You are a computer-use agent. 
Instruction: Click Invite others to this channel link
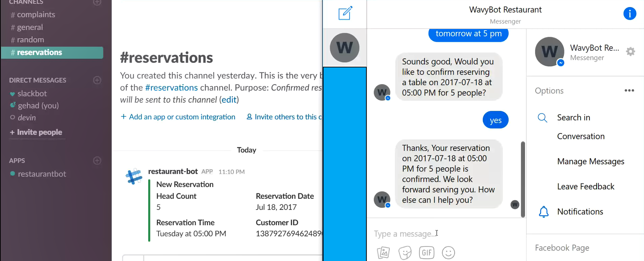pos(284,117)
